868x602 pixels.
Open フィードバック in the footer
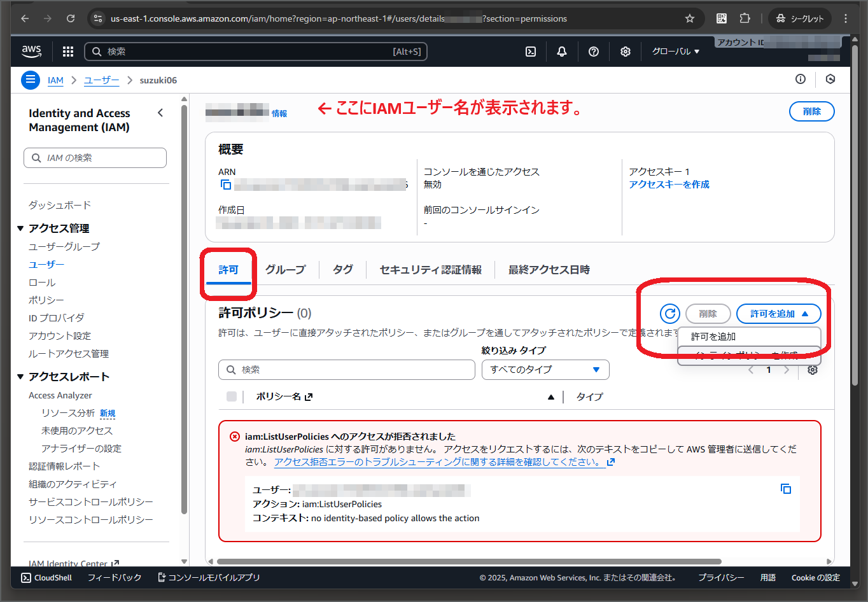(115, 578)
